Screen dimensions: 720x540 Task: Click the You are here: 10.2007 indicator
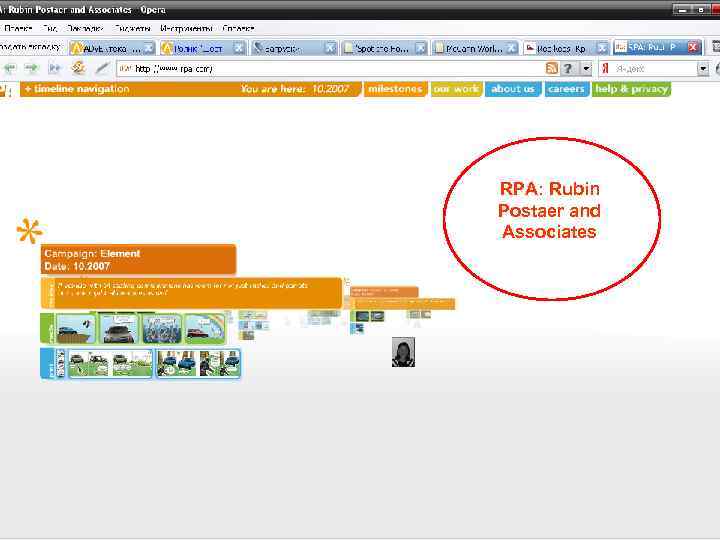295,89
